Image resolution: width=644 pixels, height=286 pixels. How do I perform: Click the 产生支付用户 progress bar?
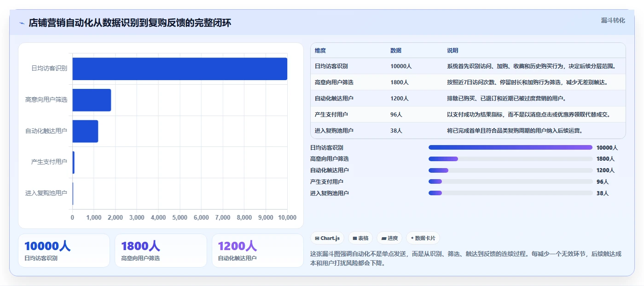coord(511,182)
